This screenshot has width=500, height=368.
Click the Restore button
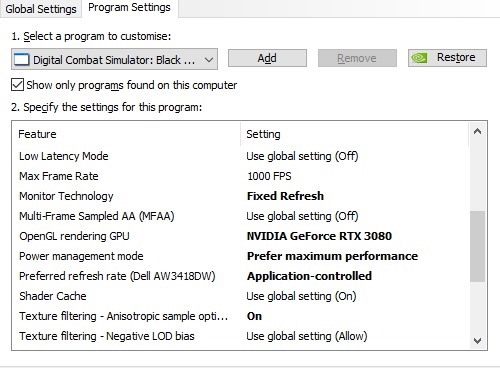[x=447, y=58]
